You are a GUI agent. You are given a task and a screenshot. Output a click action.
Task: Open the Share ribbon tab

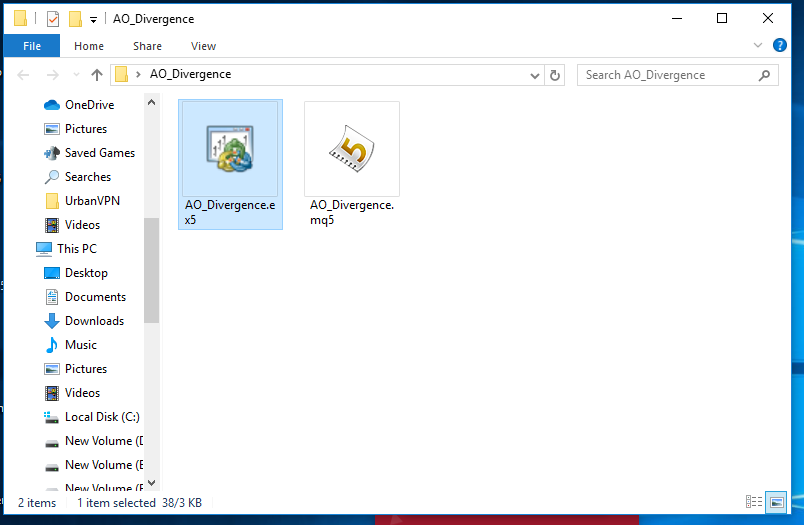[x=147, y=46]
